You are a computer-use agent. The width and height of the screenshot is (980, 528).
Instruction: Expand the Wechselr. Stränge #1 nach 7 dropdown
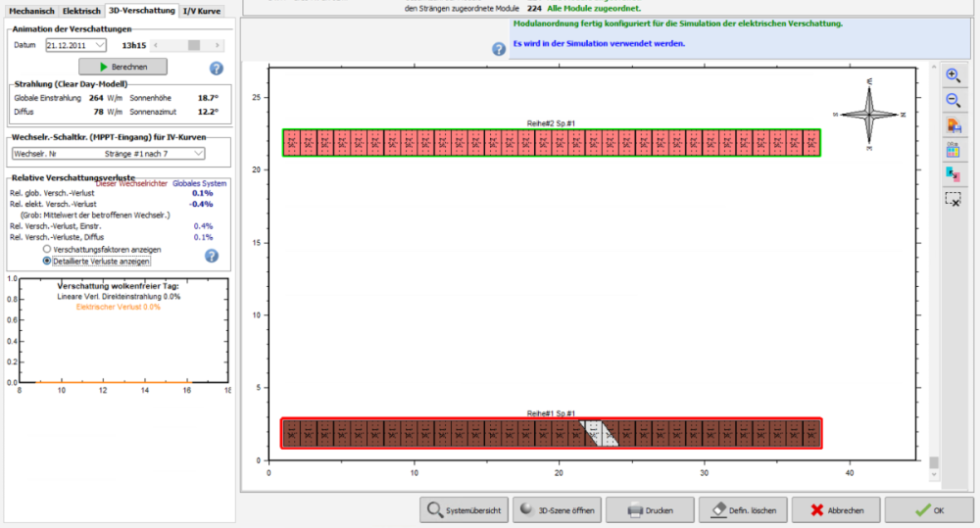[x=199, y=154]
